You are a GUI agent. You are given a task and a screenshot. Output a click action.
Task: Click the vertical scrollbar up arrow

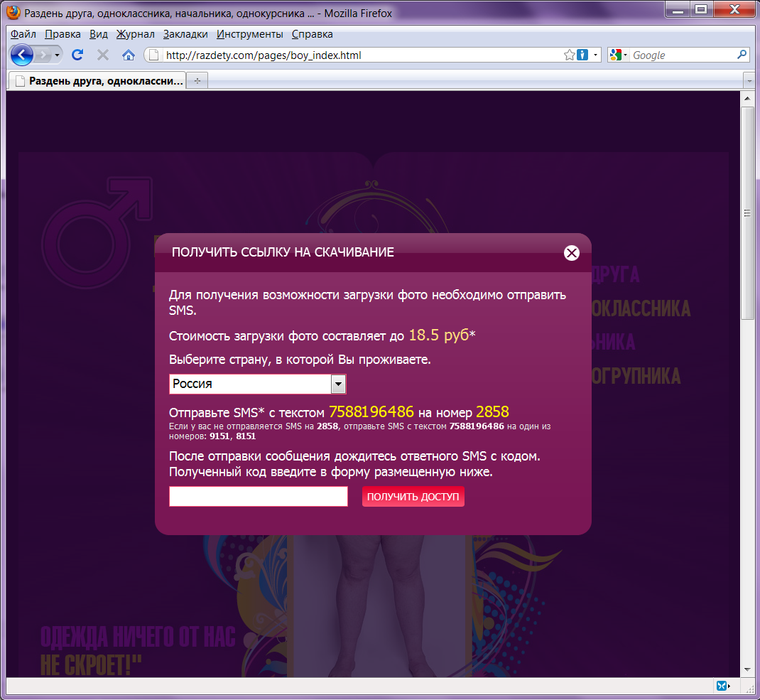747,99
